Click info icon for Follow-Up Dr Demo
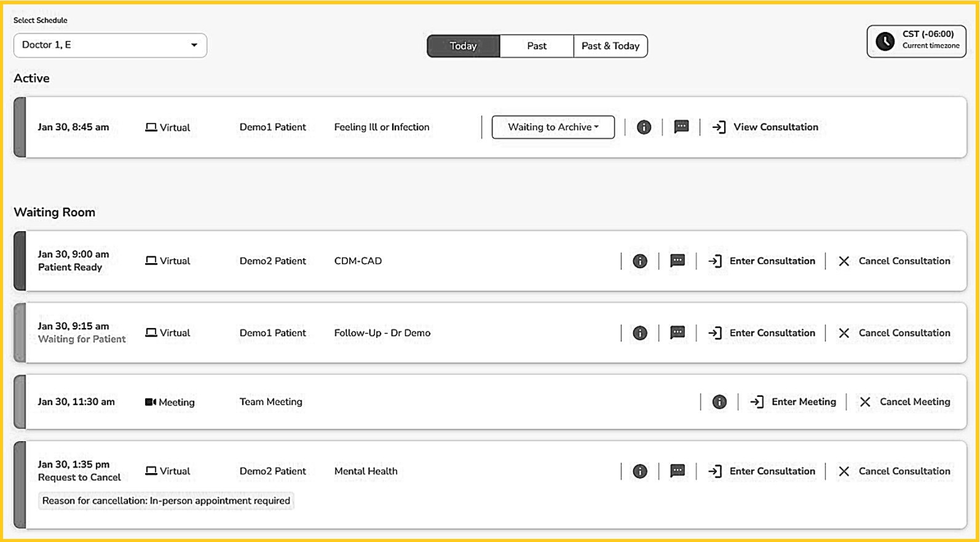 (640, 333)
